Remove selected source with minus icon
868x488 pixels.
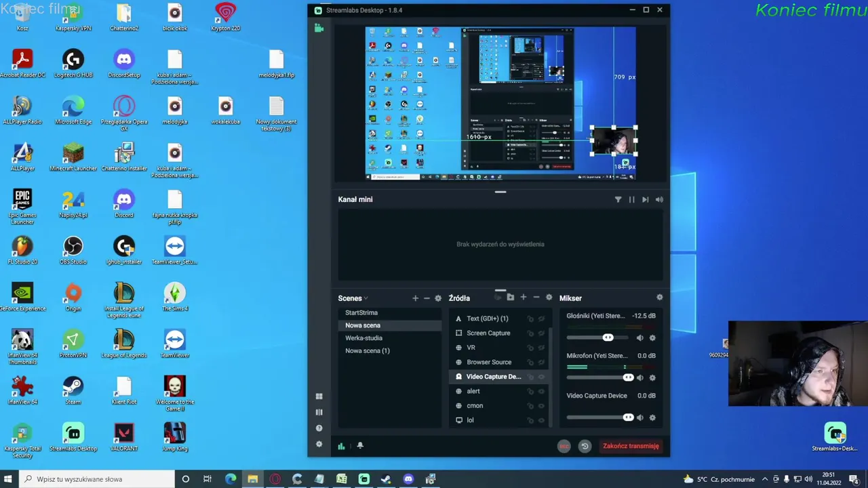[x=536, y=298]
